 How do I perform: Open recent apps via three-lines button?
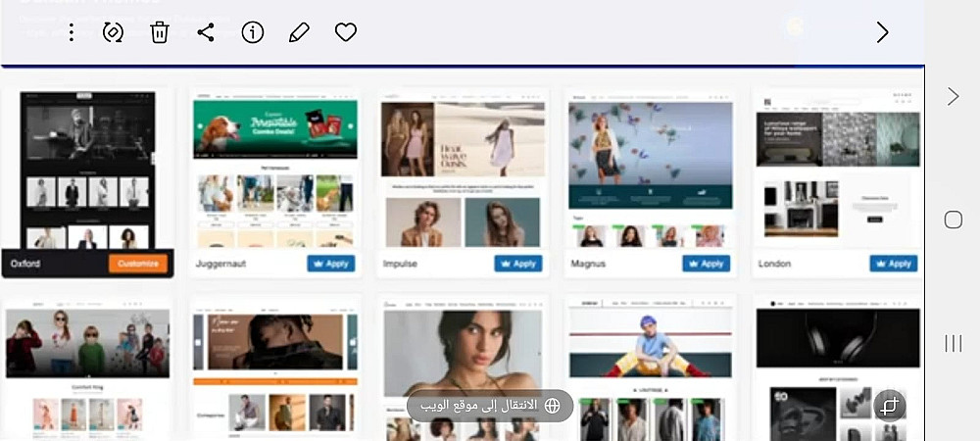[x=954, y=343]
